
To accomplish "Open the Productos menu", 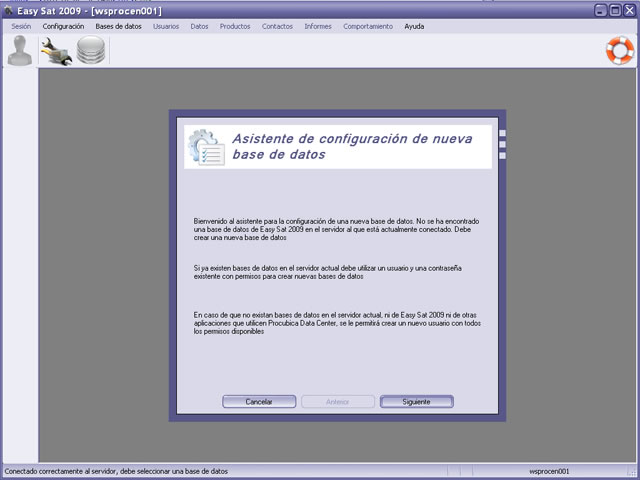I will tap(235, 26).
